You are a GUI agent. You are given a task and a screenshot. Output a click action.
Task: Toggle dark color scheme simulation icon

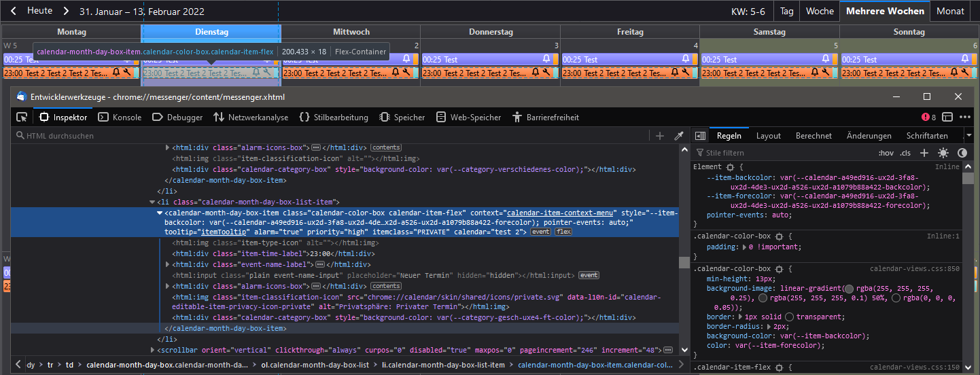(x=962, y=153)
